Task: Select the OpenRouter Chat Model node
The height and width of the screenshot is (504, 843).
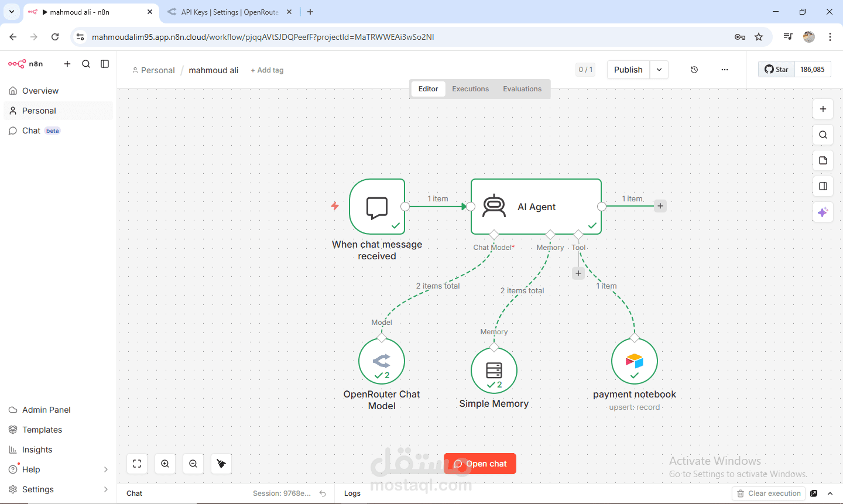Action: pos(382,361)
